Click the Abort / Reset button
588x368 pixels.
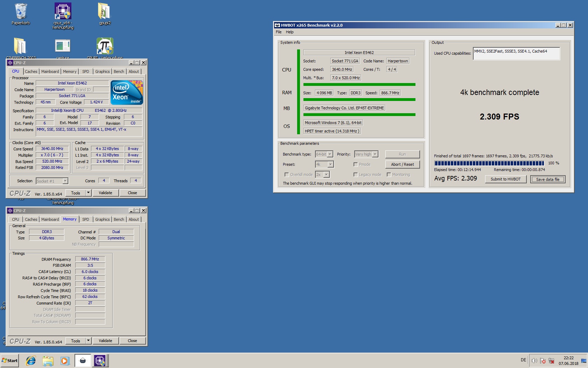pos(402,164)
